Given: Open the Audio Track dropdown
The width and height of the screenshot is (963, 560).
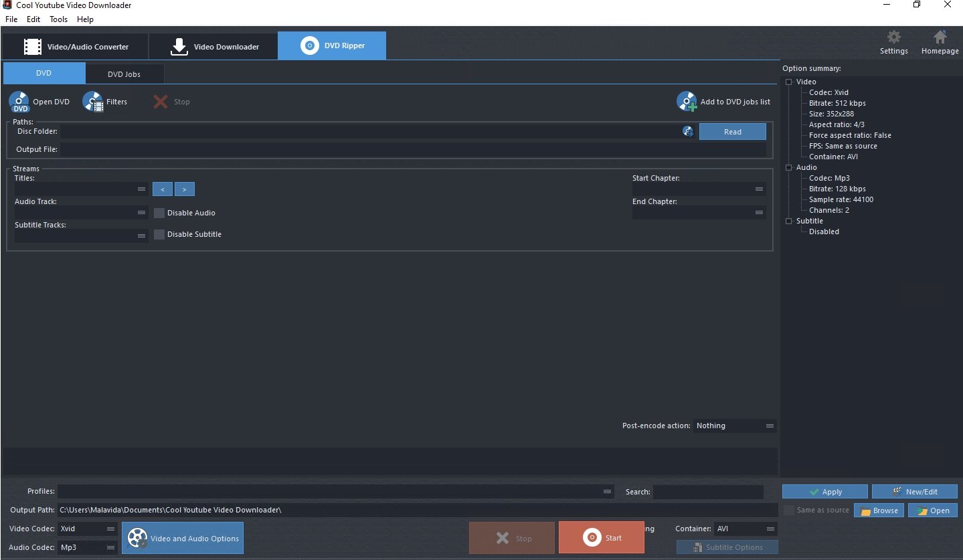Looking at the screenshot, I should [81, 213].
